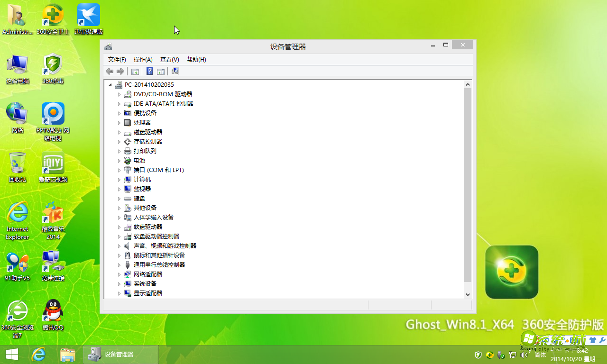
Task: Click the Windows Start button
Action: click(11, 355)
